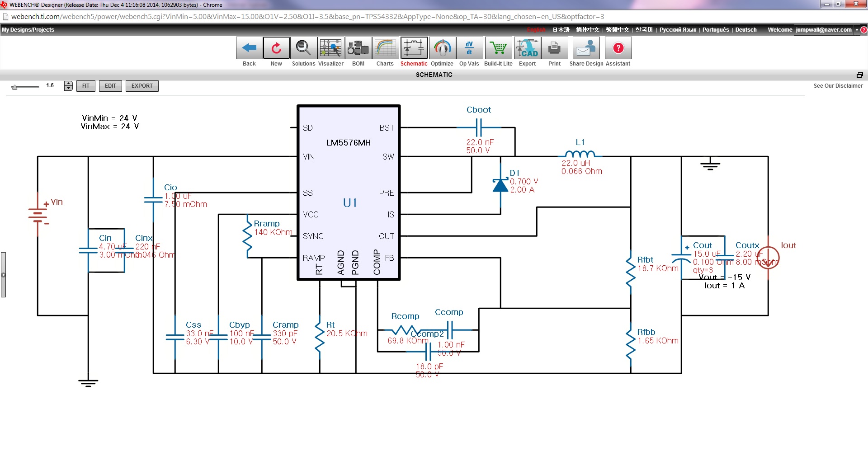This screenshot has width=868, height=470.
Task: Switch language to Deutsch
Action: coord(746,30)
